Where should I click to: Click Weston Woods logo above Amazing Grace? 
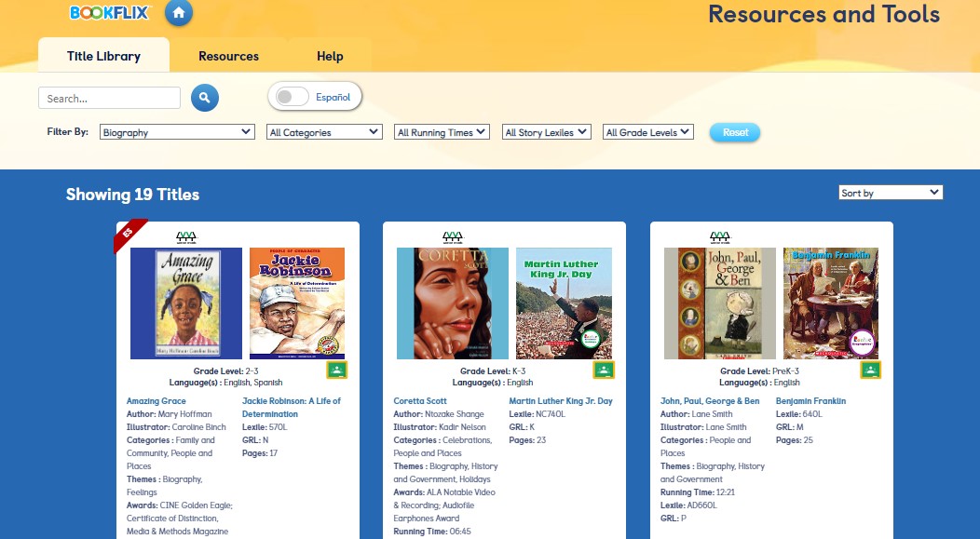tap(186, 237)
